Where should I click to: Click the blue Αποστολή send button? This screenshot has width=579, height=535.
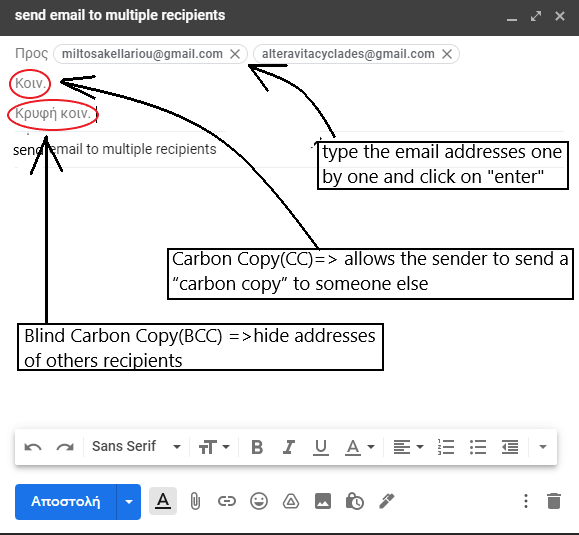click(66, 502)
